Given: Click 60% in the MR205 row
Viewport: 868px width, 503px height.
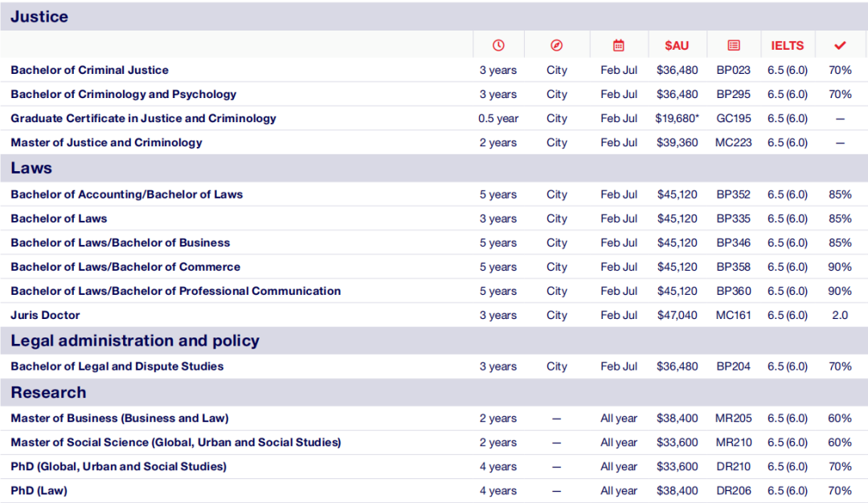Looking at the screenshot, I should (840, 419).
